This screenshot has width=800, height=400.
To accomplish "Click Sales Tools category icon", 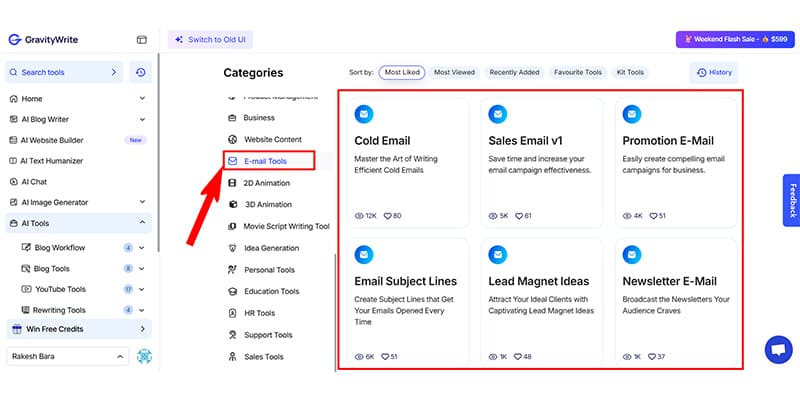I will (x=233, y=357).
